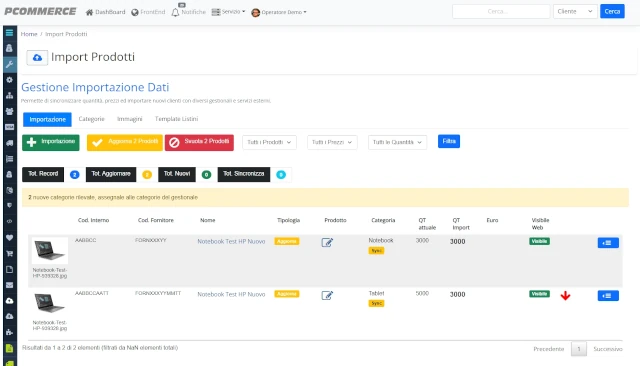This screenshot has width=640, height=366.
Task: Click the blue action button in AABBCCAATT row
Action: [608, 295]
